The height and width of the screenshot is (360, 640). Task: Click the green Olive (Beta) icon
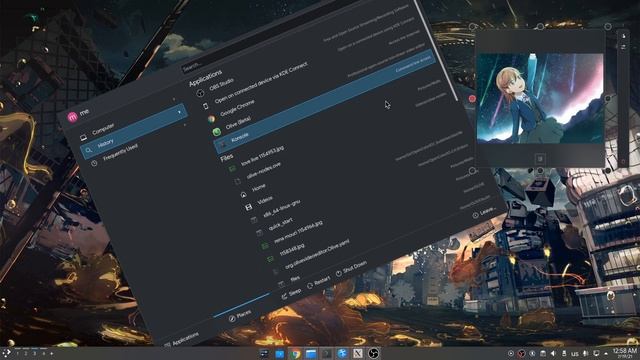[x=217, y=132]
